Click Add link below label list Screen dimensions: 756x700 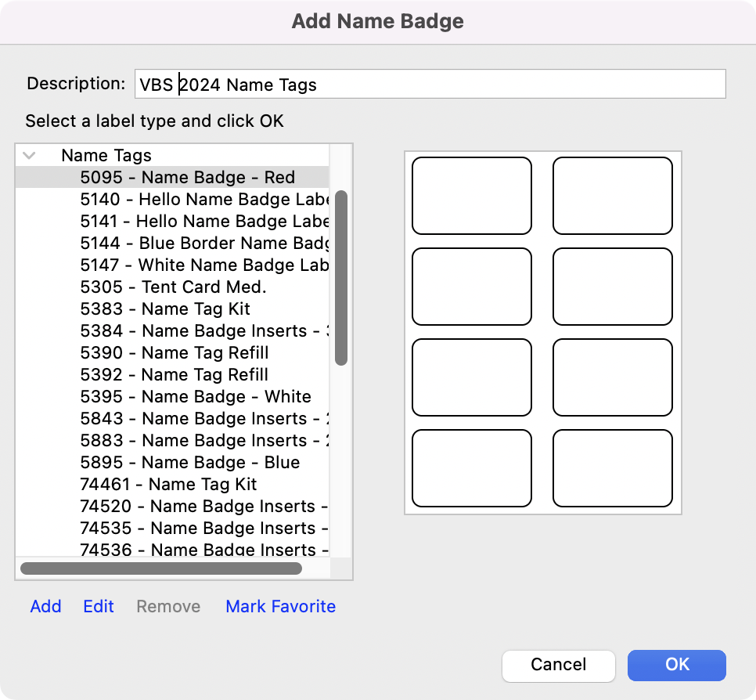coord(45,606)
